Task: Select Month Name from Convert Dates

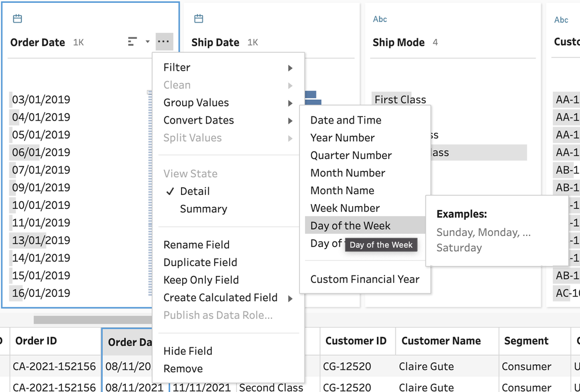Action: [x=342, y=190]
